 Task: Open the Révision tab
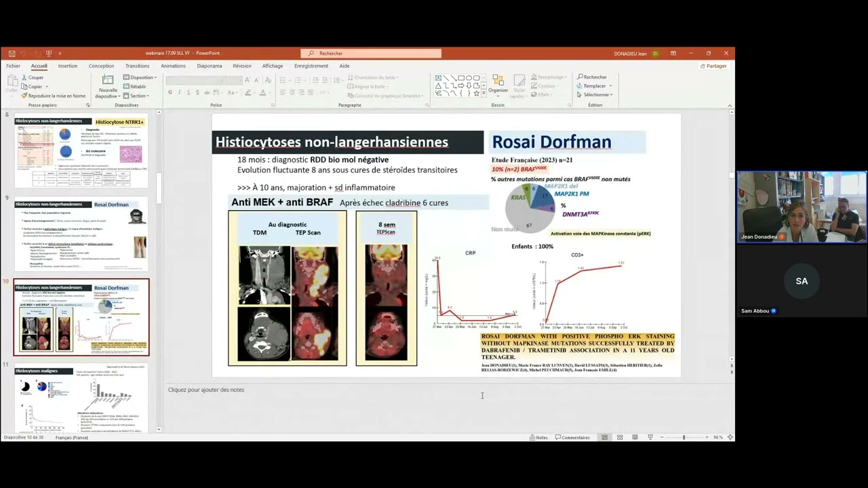click(242, 66)
